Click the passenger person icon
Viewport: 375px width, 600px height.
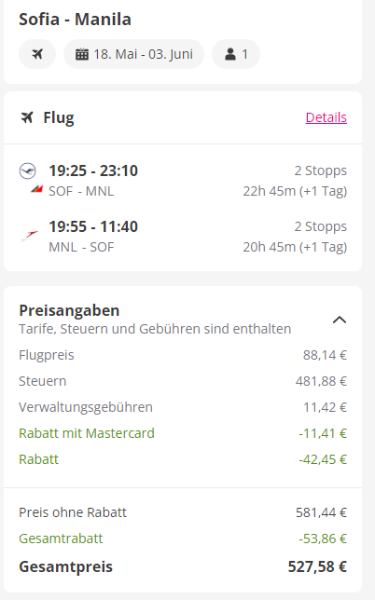coord(230,54)
